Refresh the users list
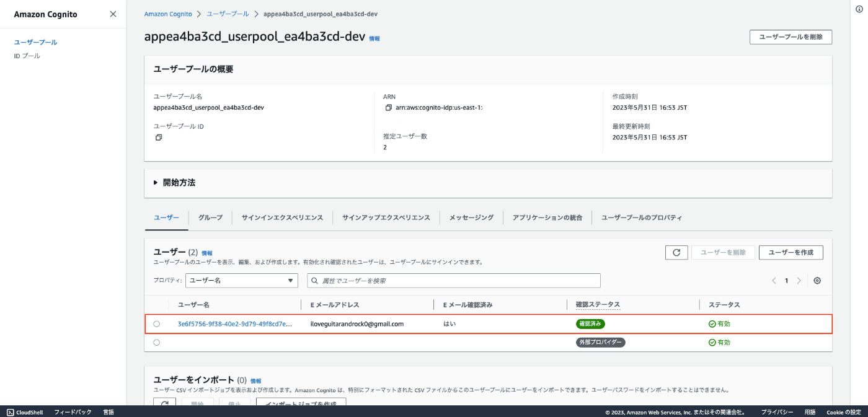 [x=676, y=252]
